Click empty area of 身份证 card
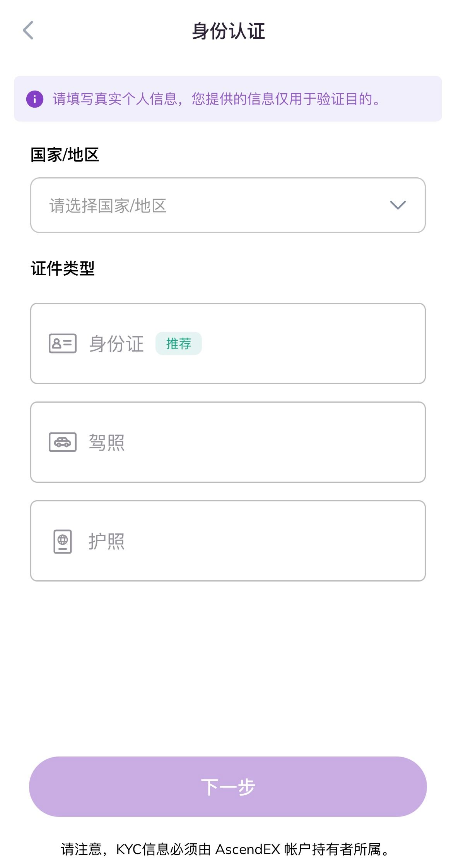The width and height of the screenshot is (456, 868). 309,343
